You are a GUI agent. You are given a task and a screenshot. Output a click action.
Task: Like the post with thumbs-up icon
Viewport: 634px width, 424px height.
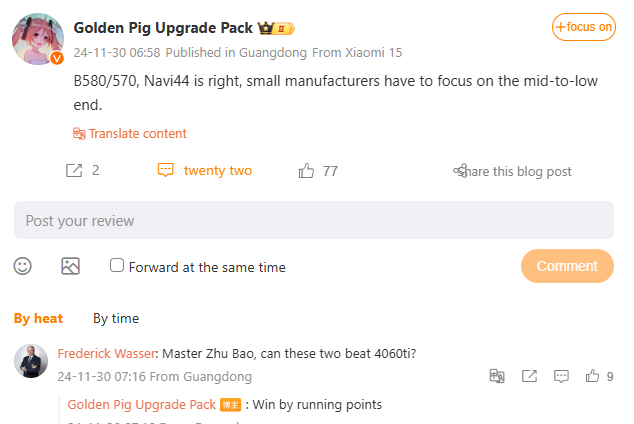tap(307, 171)
